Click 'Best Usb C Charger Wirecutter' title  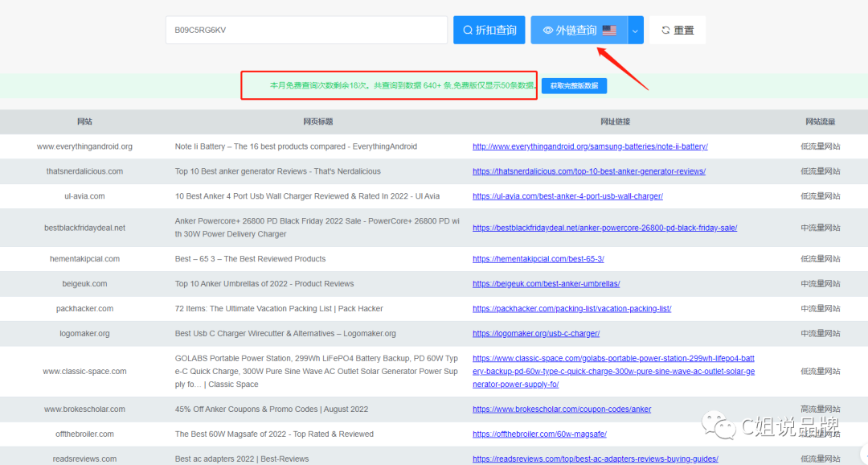point(285,334)
